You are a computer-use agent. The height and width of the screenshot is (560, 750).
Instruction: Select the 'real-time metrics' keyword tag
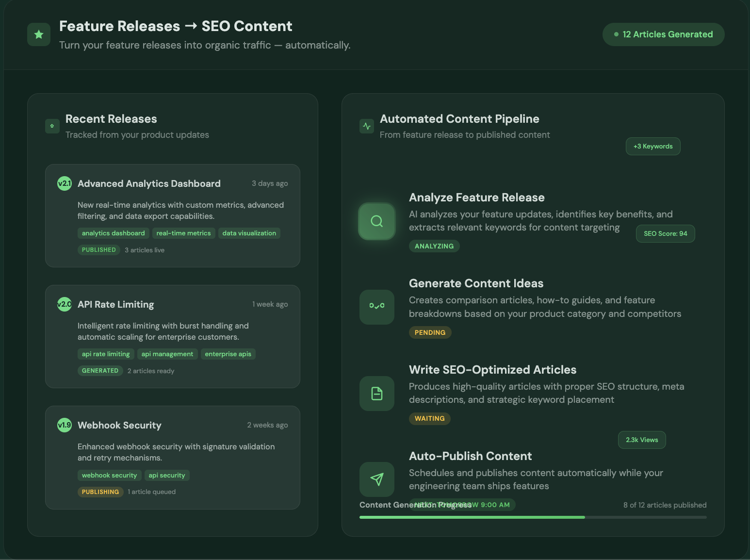(183, 233)
